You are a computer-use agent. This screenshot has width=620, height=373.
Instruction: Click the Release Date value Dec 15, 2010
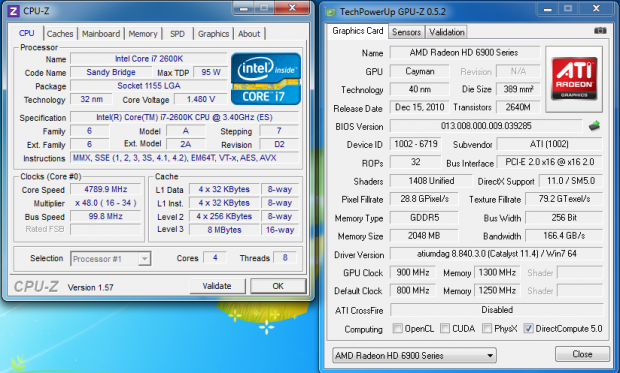(x=420, y=107)
